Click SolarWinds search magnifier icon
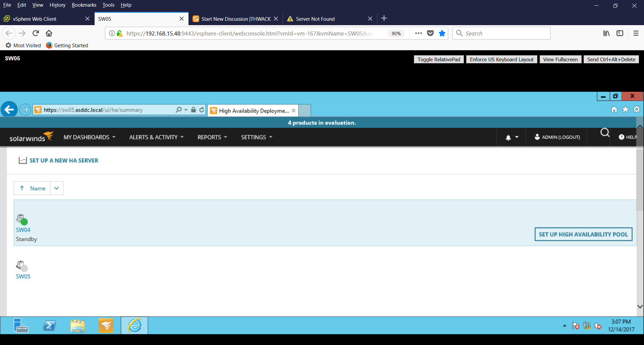Viewport: 644px width, 345px height. click(x=605, y=133)
